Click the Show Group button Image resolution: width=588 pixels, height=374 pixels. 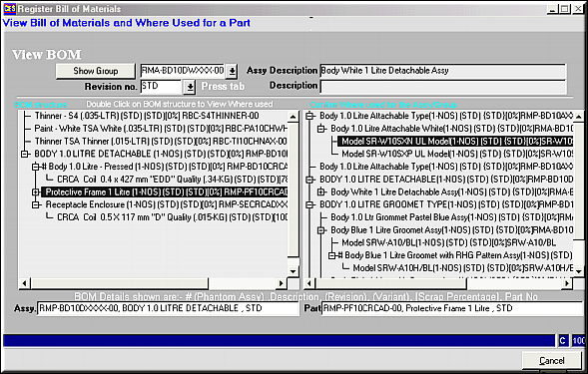(95, 71)
